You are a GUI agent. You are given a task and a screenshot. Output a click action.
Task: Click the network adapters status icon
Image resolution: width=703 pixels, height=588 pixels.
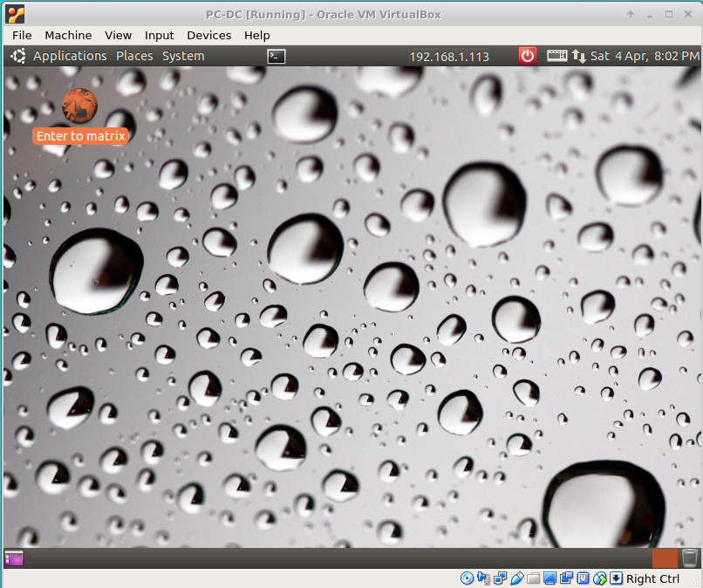[x=500, y=578]
